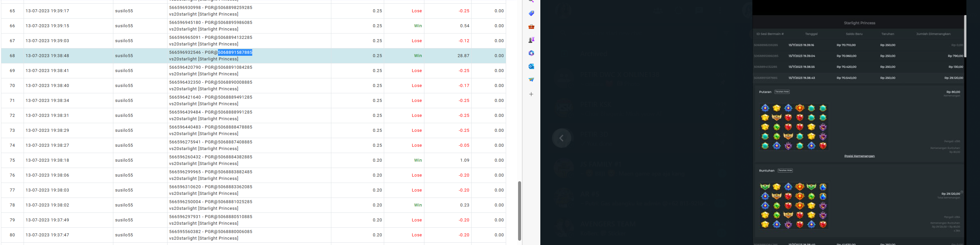Click the Rp 29.120,00 total winnings value
This screenshot has height=245, width=980.
(950, 194)
